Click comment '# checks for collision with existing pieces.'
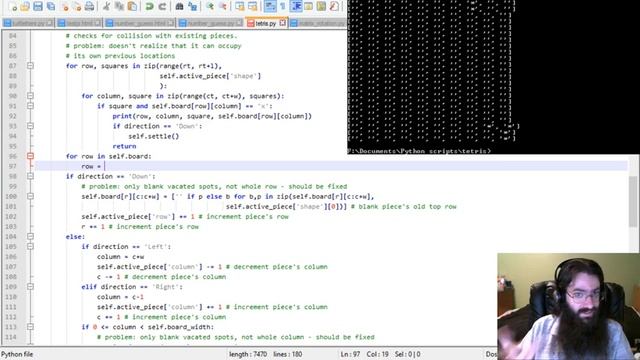This screenshot has height=360, width=640. (151, 36)
